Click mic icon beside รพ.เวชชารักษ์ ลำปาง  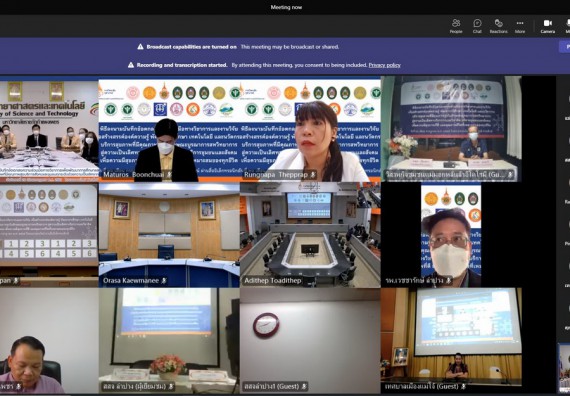click(x=448, y=281)
